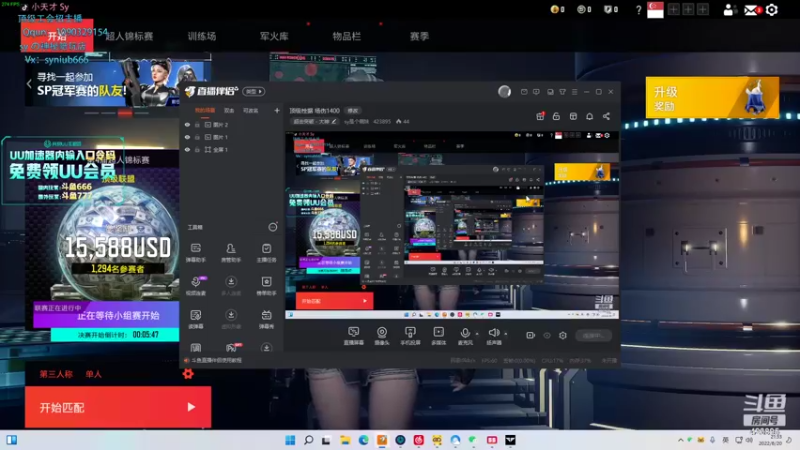
Task: Open the 军火库 game menu
Action: 274,36
